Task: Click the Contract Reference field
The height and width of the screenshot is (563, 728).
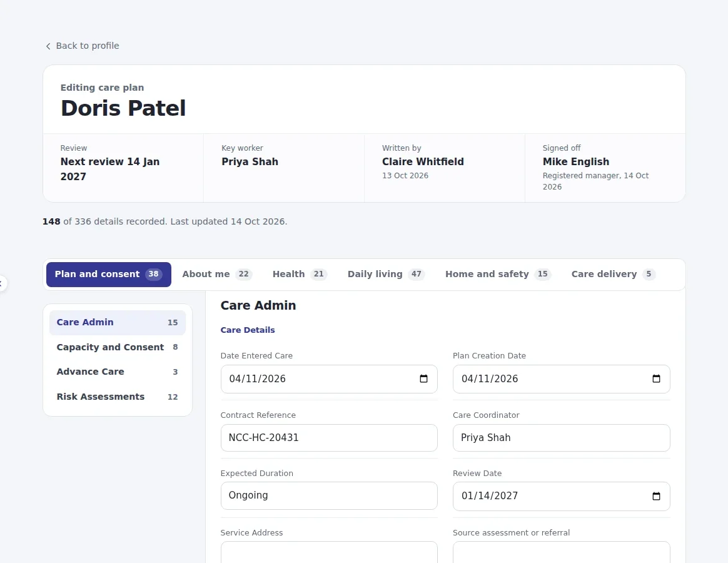Action: click(x=329, y=438)
